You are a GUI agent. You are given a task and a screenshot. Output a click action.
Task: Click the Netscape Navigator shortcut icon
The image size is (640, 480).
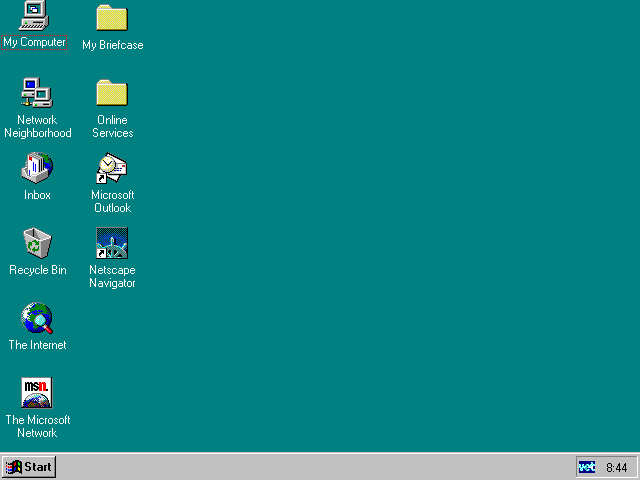(112, 243)
